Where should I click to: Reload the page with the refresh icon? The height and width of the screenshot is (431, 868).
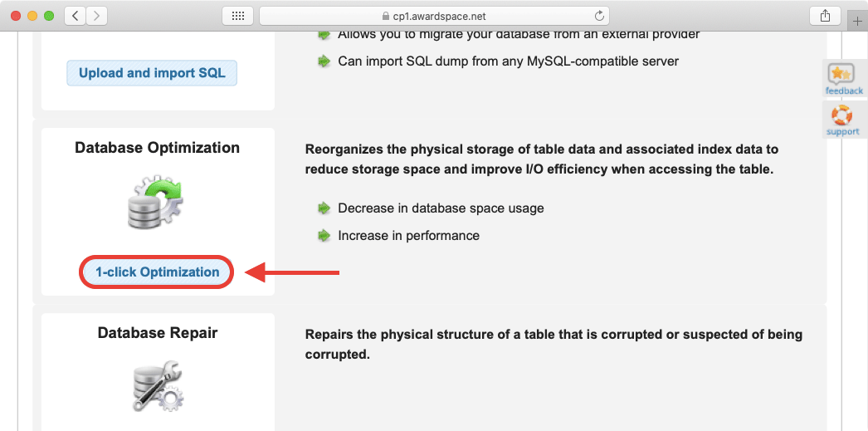(x=599, y=16)
